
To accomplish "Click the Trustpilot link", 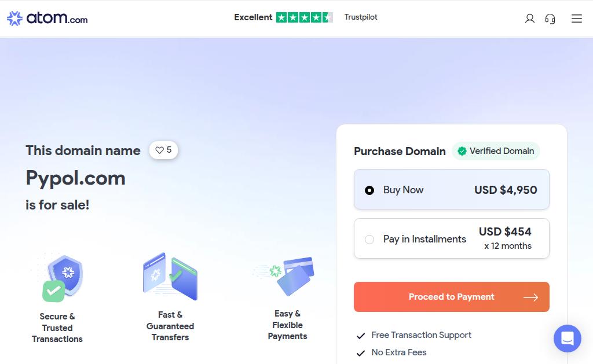I will coord(361,17).
